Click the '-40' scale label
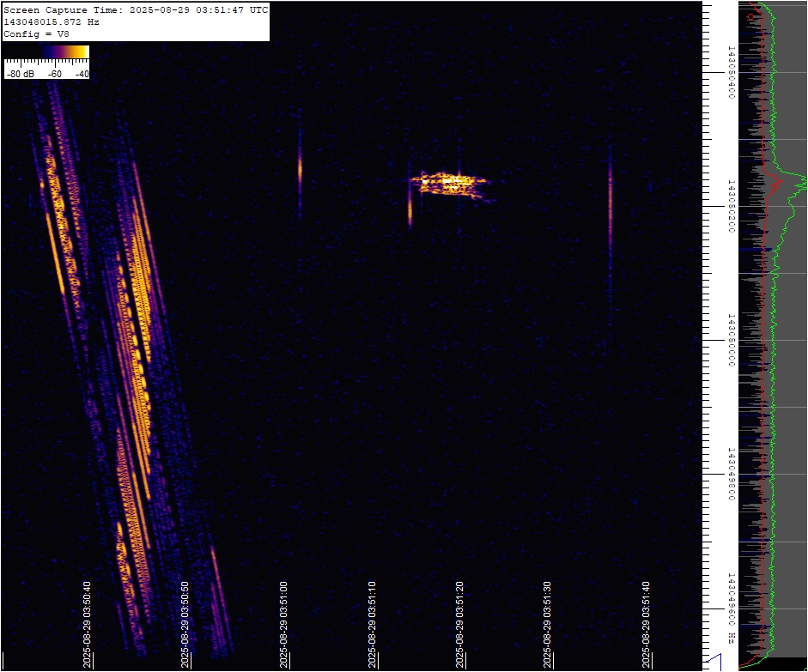This screenshot has width=808, height=672. click(82, 74)
